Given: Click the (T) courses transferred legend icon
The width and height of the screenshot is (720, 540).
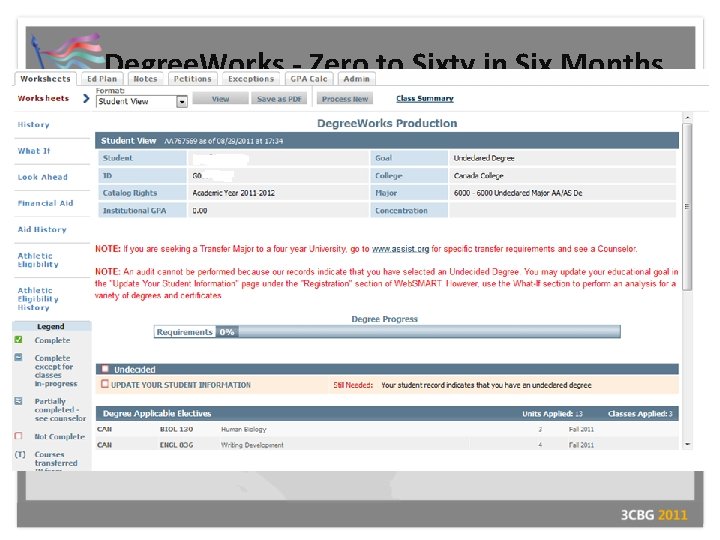Looking at the screenshot, I should (20, 454).
